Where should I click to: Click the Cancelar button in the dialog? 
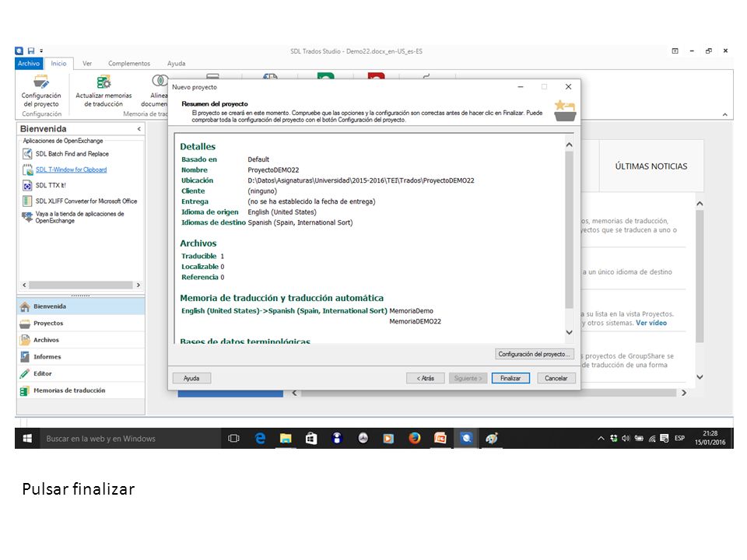pyautogui.click(x=556, y=378)
